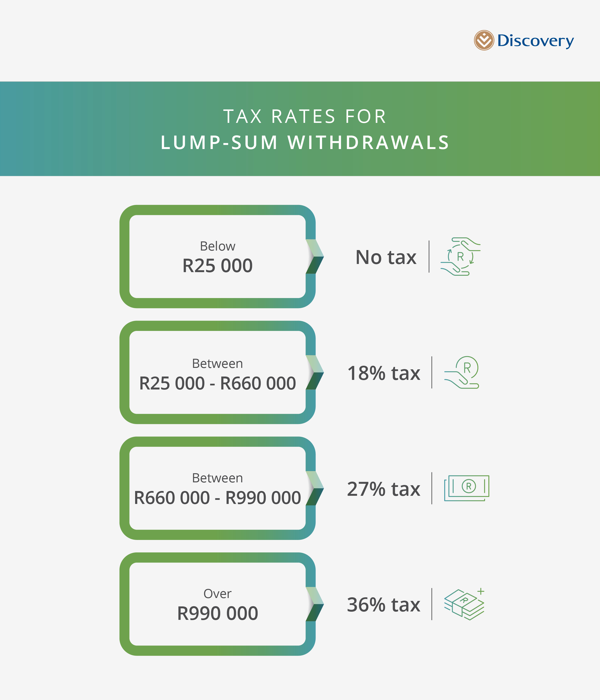Select the Between R25 000 - R660 000 box
This screenshot has height=700, width=600.
tap(217, 373)
